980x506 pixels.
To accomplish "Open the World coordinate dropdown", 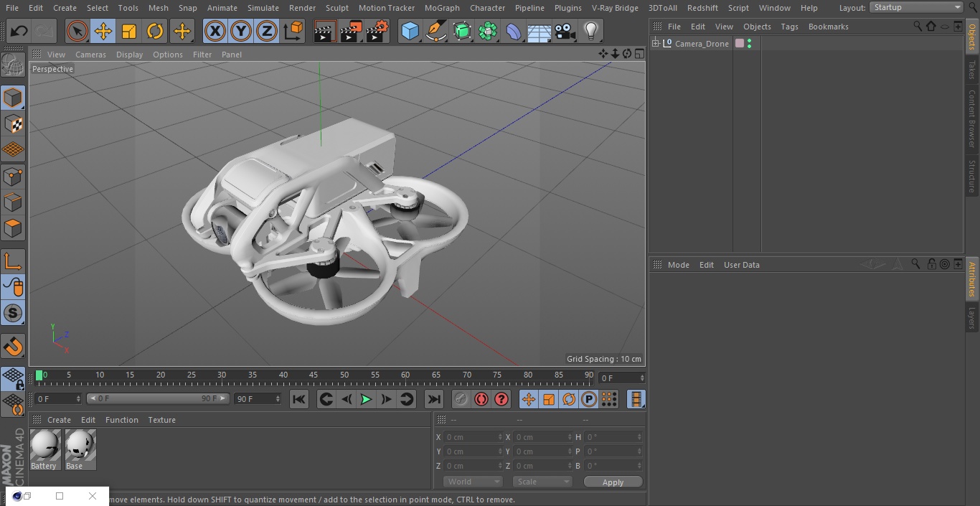I will pos(473,482).
